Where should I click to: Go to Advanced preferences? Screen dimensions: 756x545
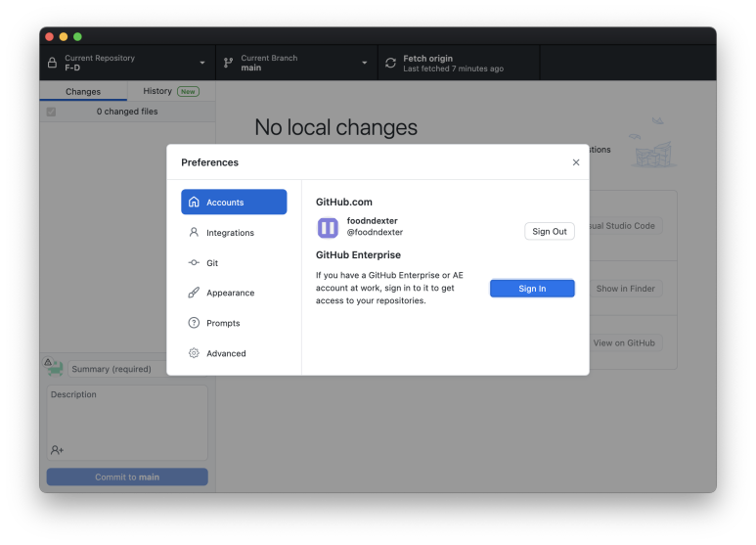[x=234, y=353]
